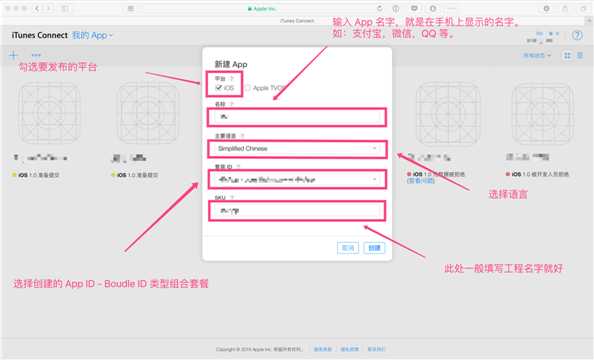Viewport: 594px width, 360px height.
Task: Open the 查看问题 link
Action: coord(420,181)
